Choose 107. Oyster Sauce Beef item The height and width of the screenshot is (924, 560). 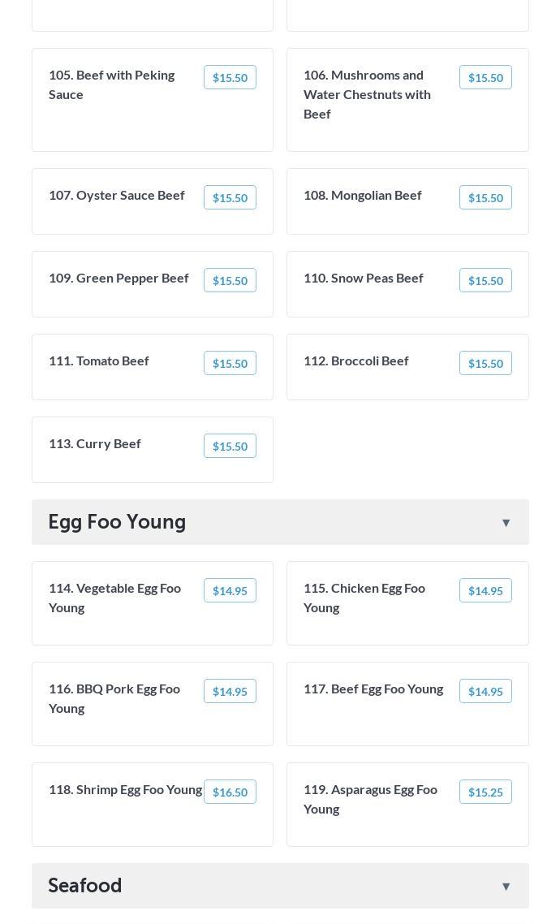[117, 195]
